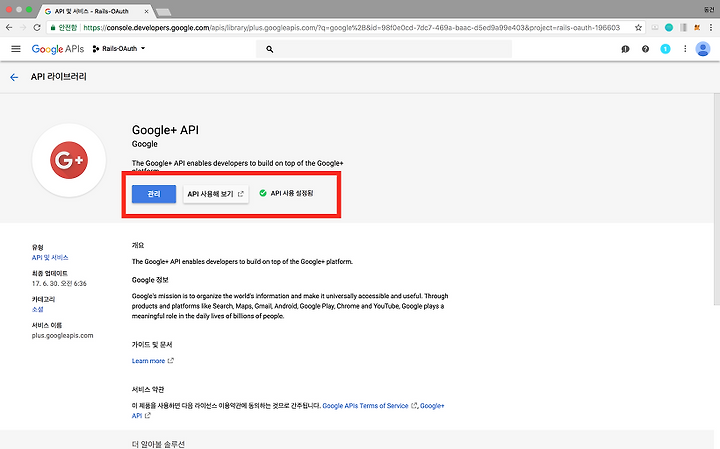The width and height of the screenshot is (720, 449).
Task: Click the API 사용 설정됨 green check icon
Action: (263, 193)
